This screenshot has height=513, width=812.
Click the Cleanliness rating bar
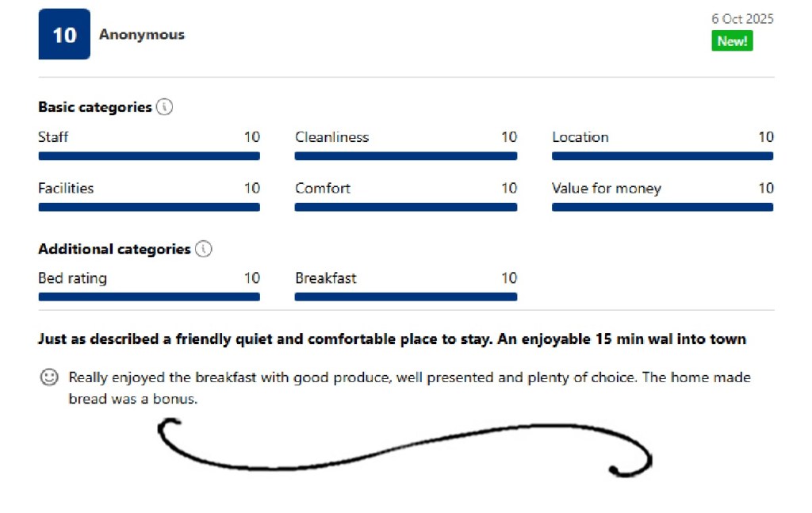pos(406,156)
